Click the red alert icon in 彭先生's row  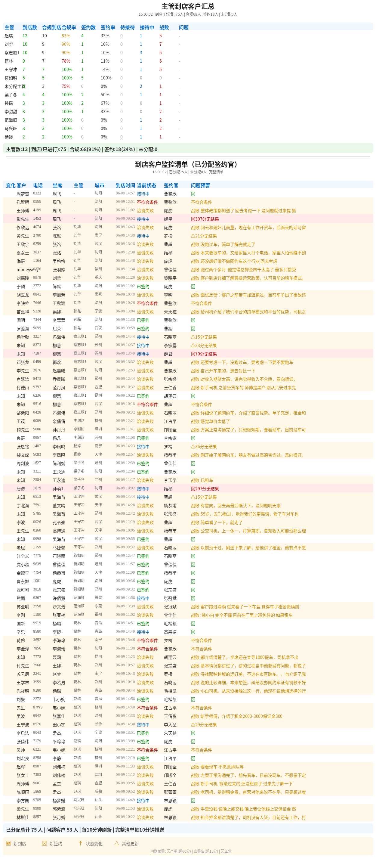[193, 219]
